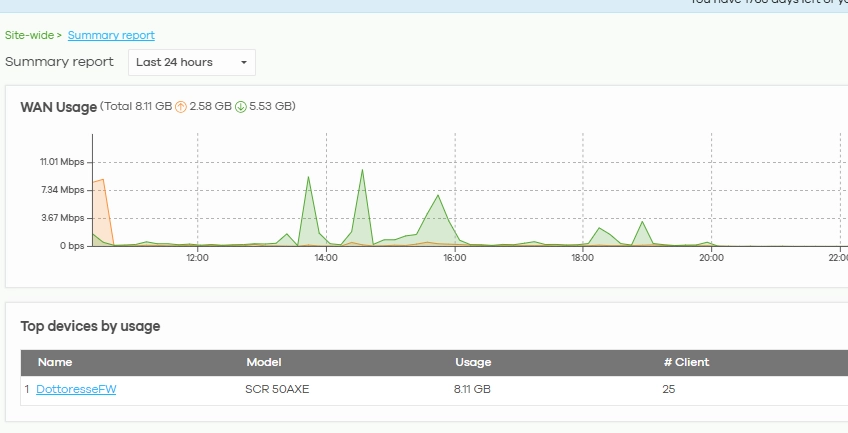Click the green download arrow icon
The image size is (848, 433).
tap(241, 107)
